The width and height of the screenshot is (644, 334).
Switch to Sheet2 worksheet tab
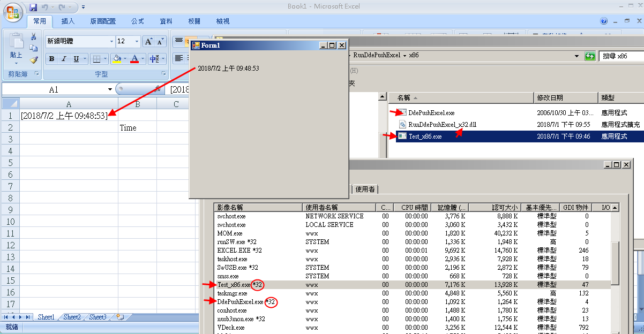click(x=72, y=317)
